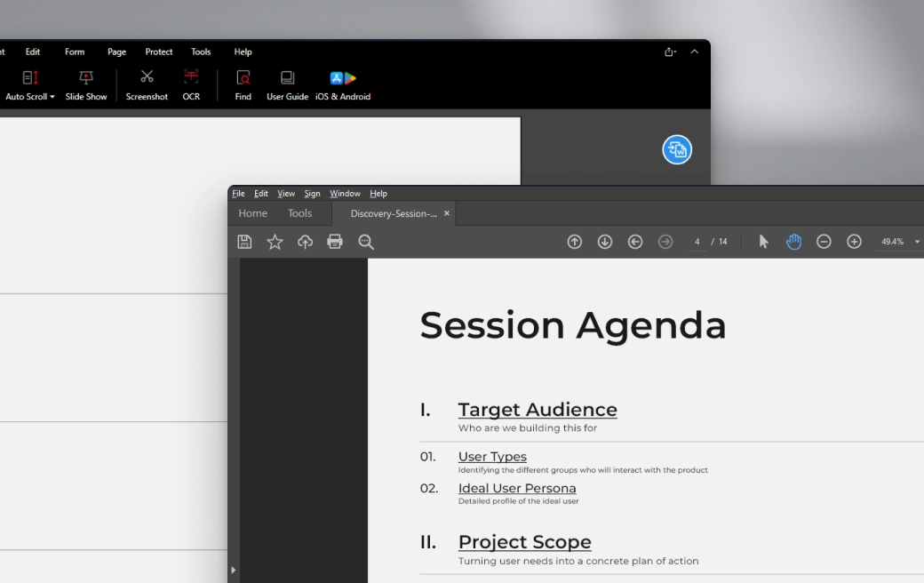
Task: Open the Window menu
Action: 345,194
